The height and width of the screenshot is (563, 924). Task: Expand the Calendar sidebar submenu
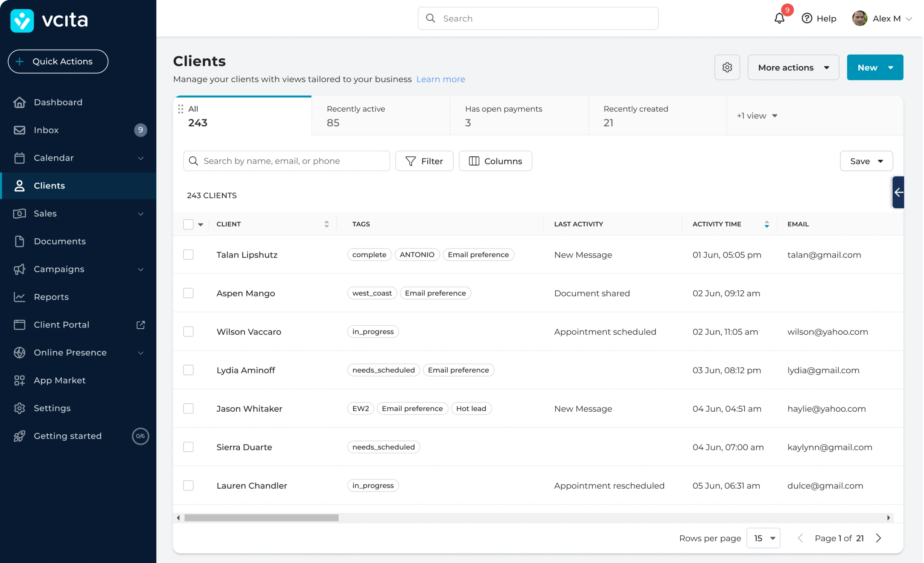141,158
